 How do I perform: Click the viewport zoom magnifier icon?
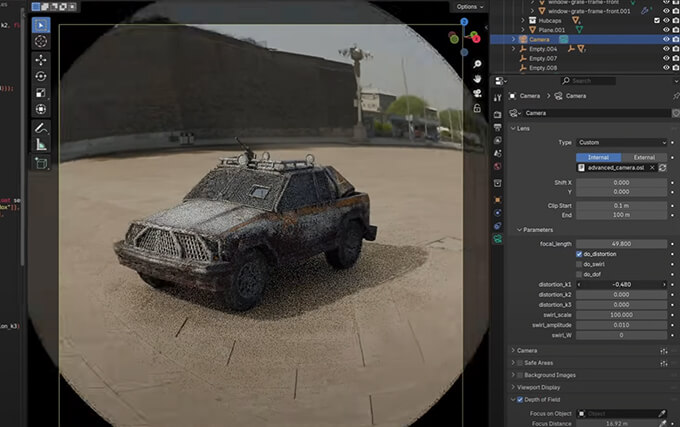tap(477, 64)
